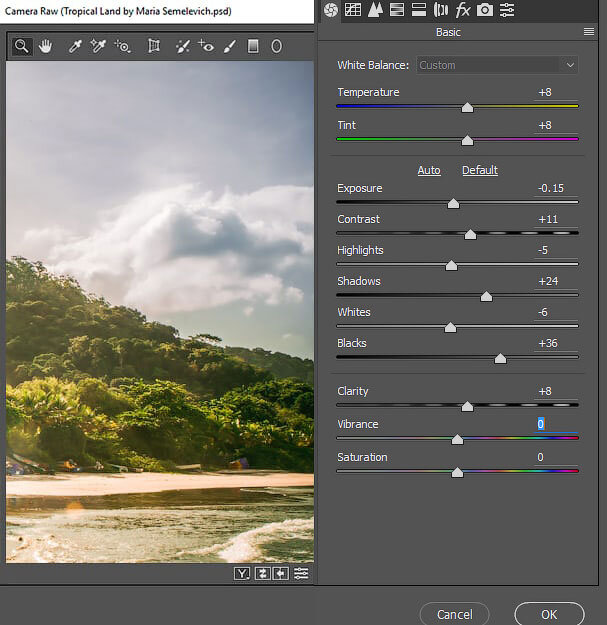Open the Camera Calibration panel tab
The width and height of the screenshot is (607, 625).
[x=485, y=10]
